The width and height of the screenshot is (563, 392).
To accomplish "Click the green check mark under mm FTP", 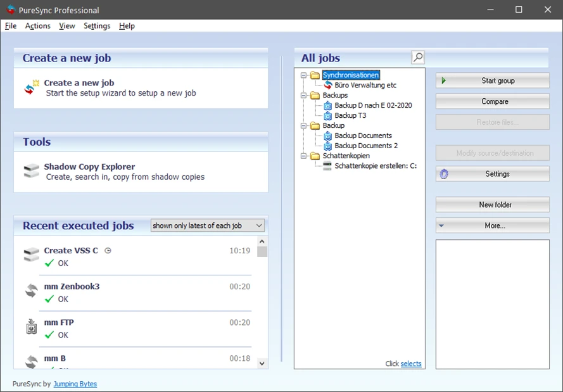I will click(x=49, y=334).
